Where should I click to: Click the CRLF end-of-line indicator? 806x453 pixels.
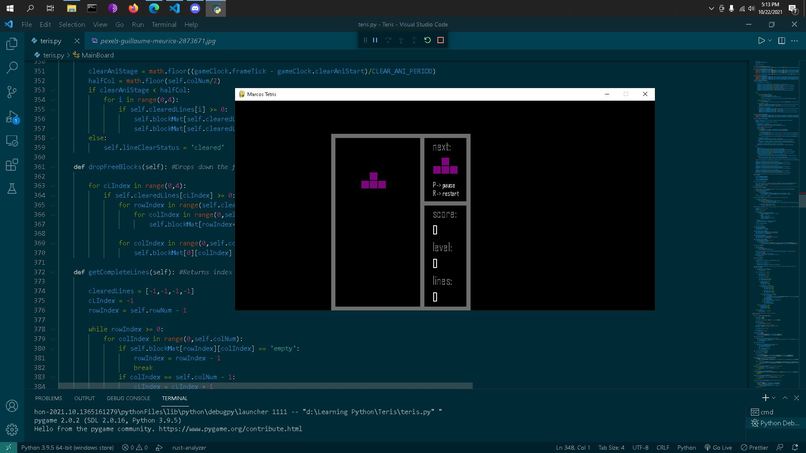coord(663,447)
